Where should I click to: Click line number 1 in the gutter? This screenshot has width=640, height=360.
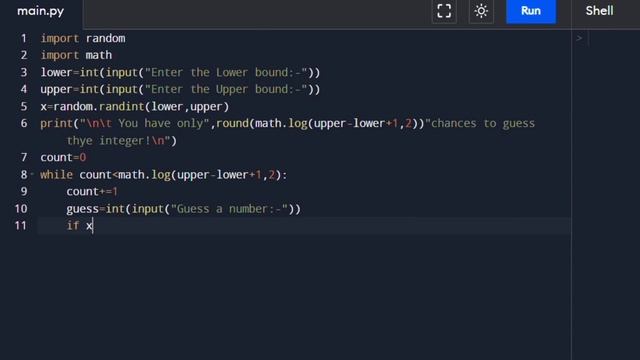[24, 38]
